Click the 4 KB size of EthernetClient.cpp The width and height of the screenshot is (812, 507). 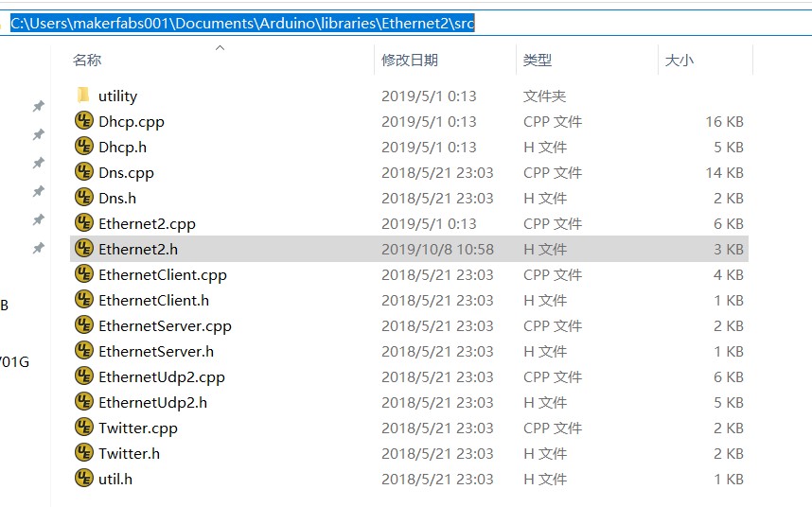coord(729,274)
